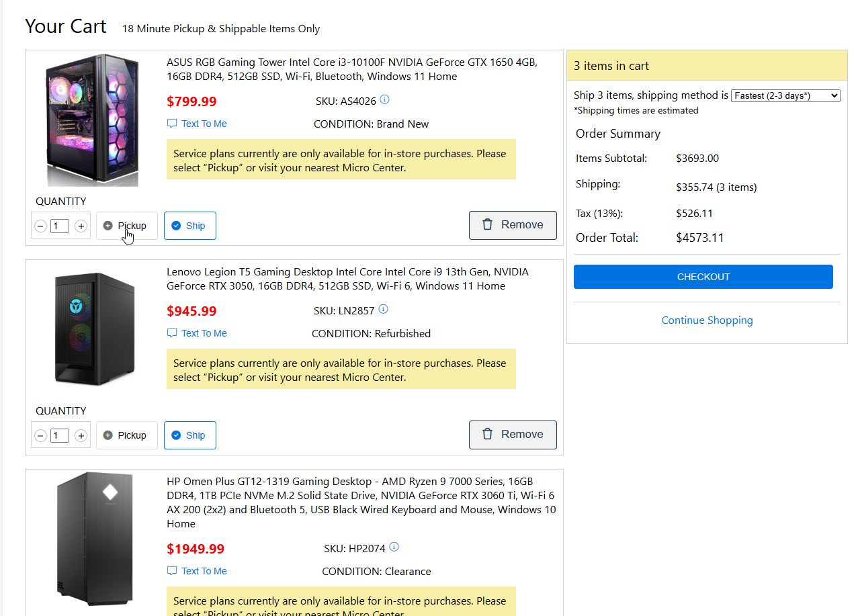Viewport: 858px width, 616px height.
Task: Open the HP Omen tower thumbnail
Action: click(x=94, y=539)
